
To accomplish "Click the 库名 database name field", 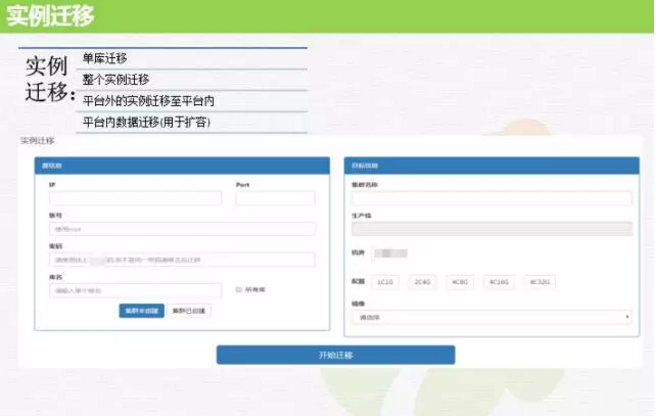I will click(x=135, y=290).
